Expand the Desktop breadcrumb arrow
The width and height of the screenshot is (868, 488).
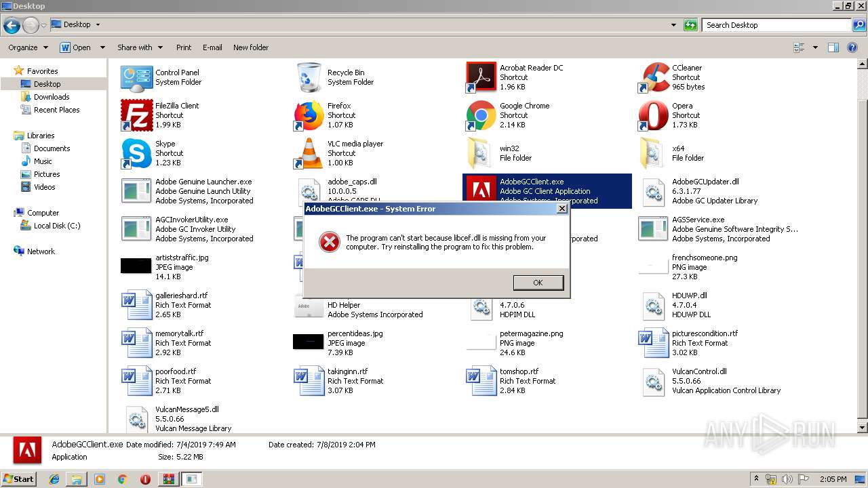pos(98,24)
